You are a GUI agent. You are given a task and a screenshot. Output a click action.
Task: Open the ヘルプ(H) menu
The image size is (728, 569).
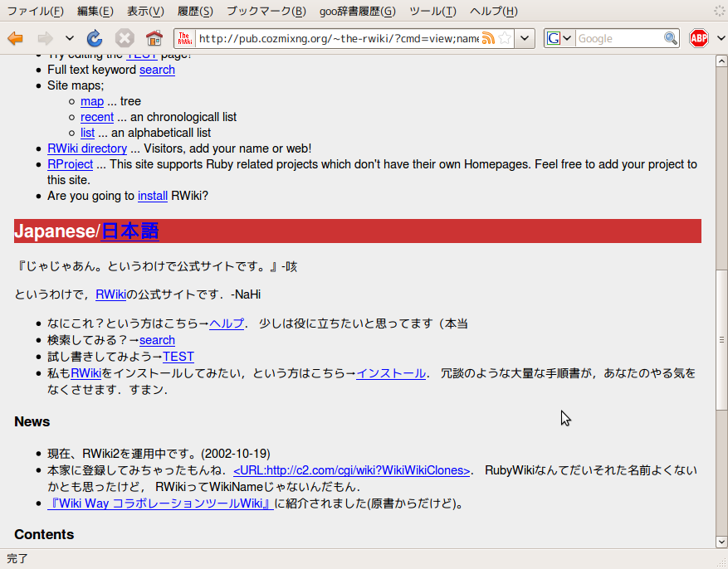point(494,11)
